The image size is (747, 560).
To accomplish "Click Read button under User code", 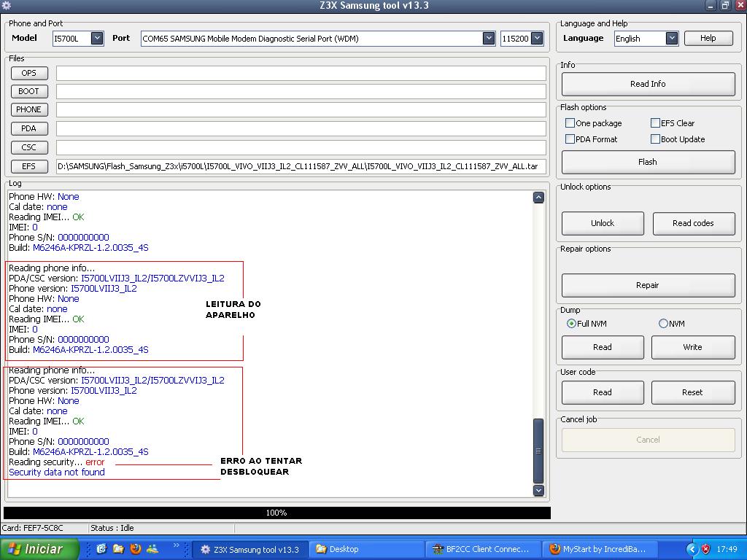I will click(603, 392).
